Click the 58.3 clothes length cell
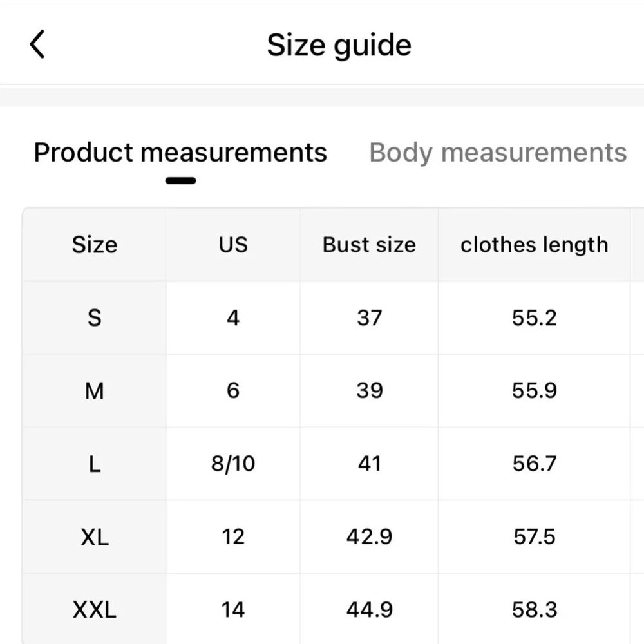644x644 pixels. [535, 609]
